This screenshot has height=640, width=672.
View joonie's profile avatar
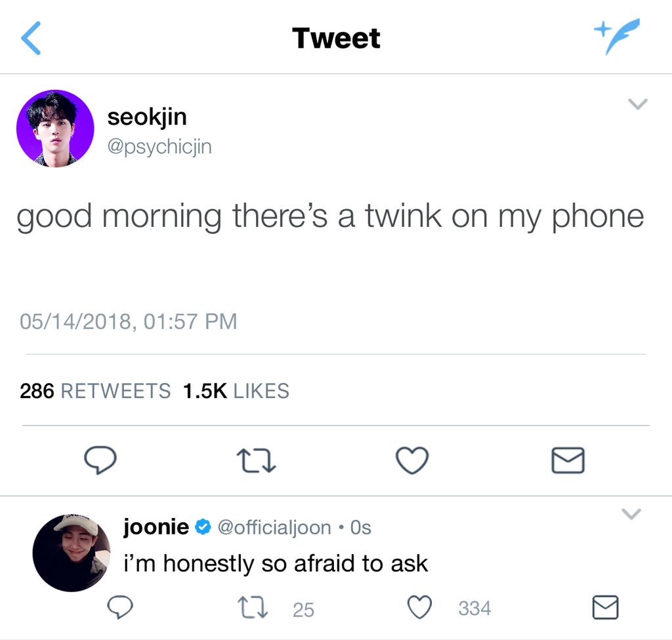point(72,553)
